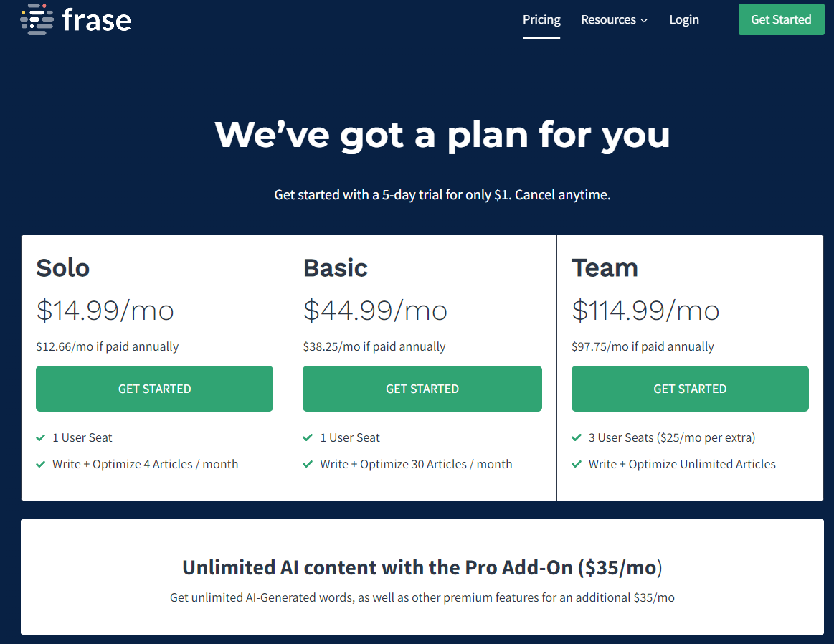834x644 pixels.
Task: Click the Pro Add-On headline
Action: (x=422, y=567)
